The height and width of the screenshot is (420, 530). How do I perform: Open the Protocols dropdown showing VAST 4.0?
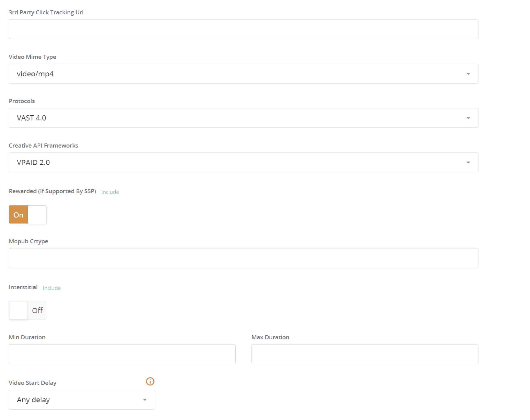click(243, 118)
